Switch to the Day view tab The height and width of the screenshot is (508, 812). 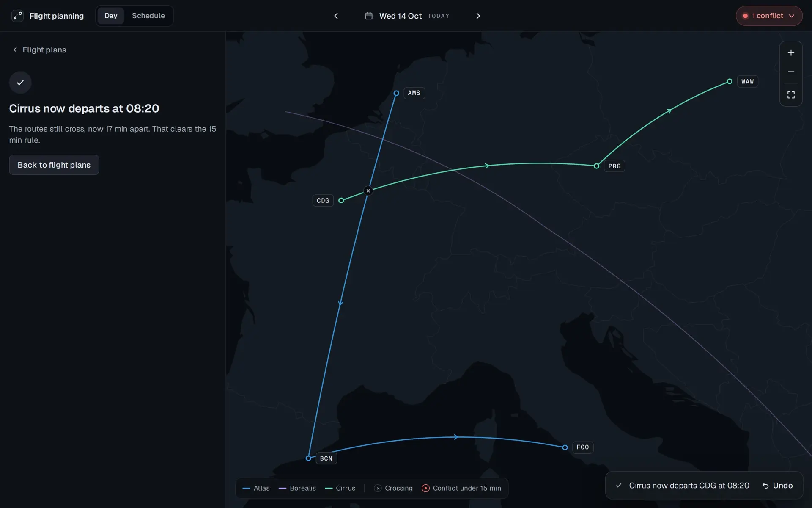(111, 16)
